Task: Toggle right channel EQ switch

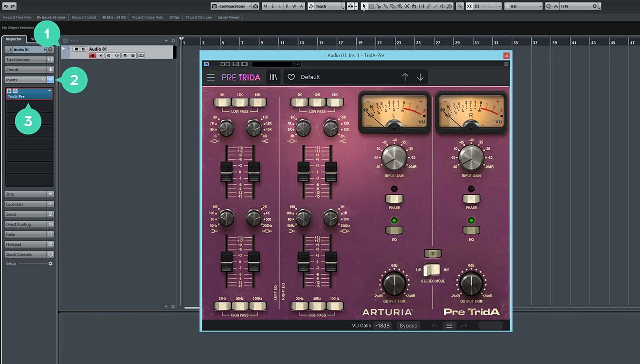Action: (471, 231)
